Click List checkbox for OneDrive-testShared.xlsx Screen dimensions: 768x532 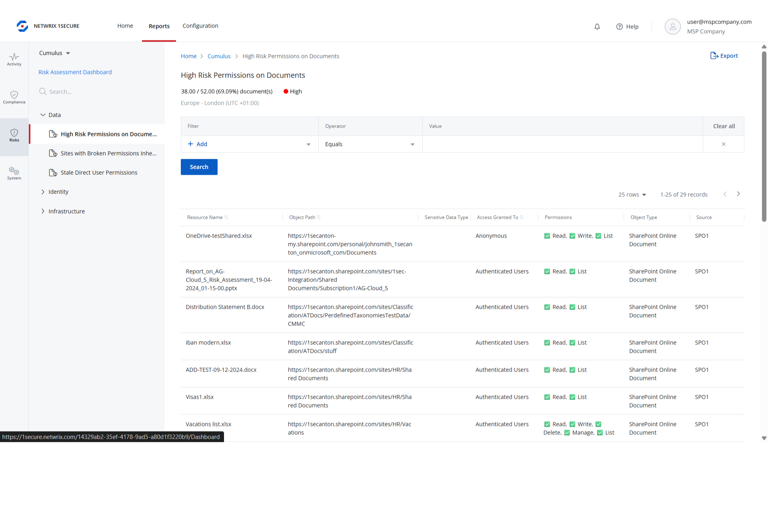598,236
